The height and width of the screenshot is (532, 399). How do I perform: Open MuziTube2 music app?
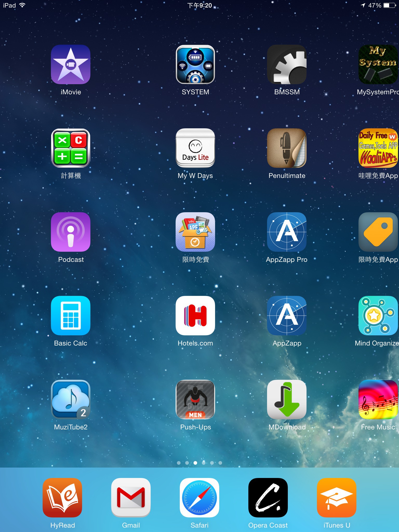pyautogui.click(x=71, y=400)
